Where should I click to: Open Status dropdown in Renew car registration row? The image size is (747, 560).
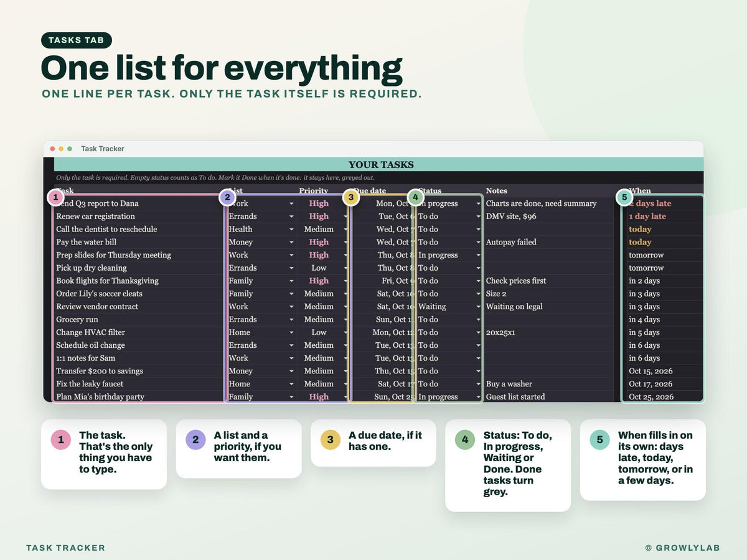tap(479, 217)
